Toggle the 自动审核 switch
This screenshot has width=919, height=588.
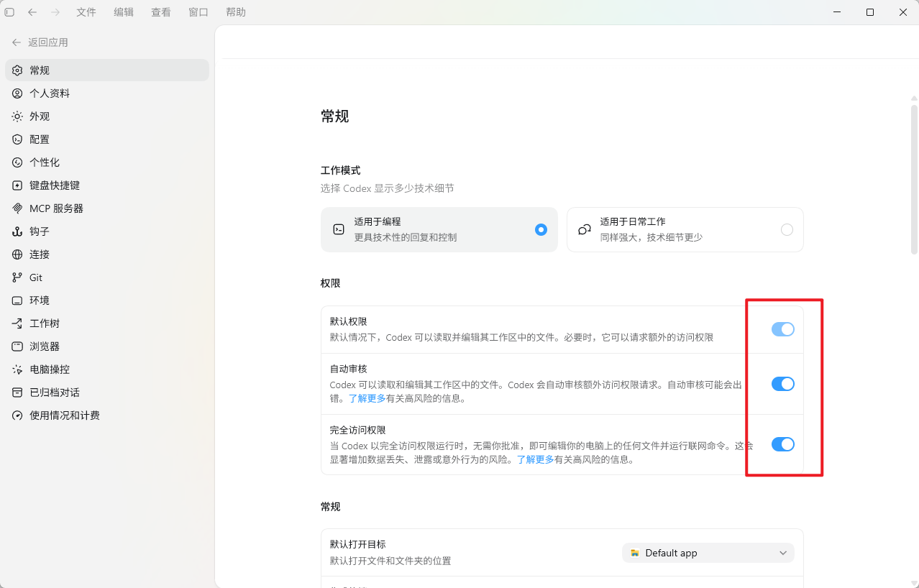pos(783,384)
